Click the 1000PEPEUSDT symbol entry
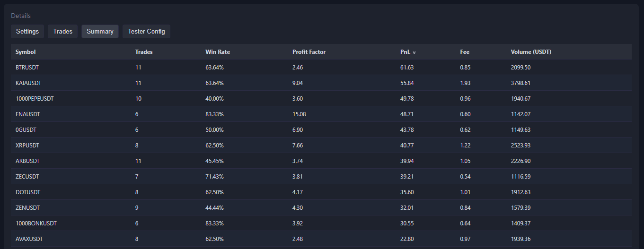This screenshot has height=249, width=644. (35, 99)
